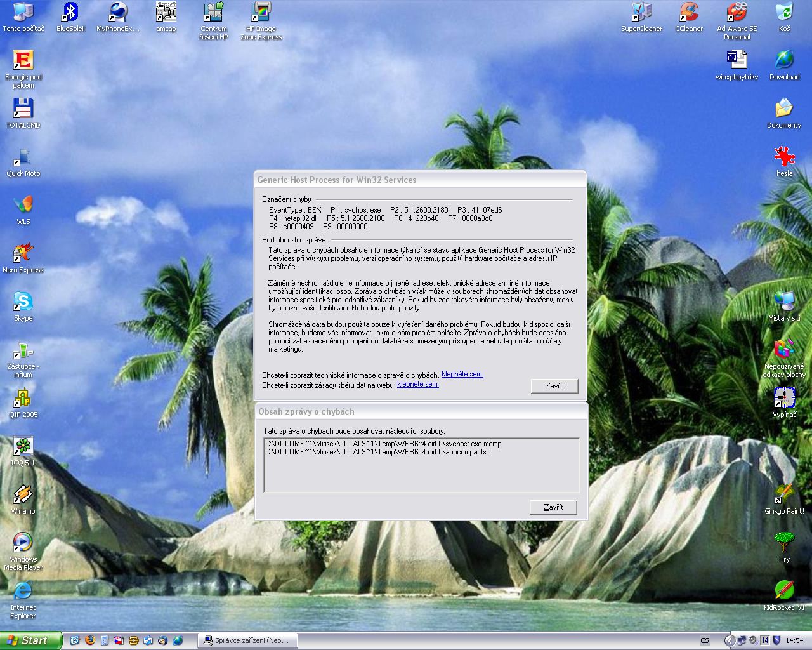Launch KidRocket_V1 shortcut
Image resolution: width=812 pixels, height=650 pixels.
click(x=784, y=595)
